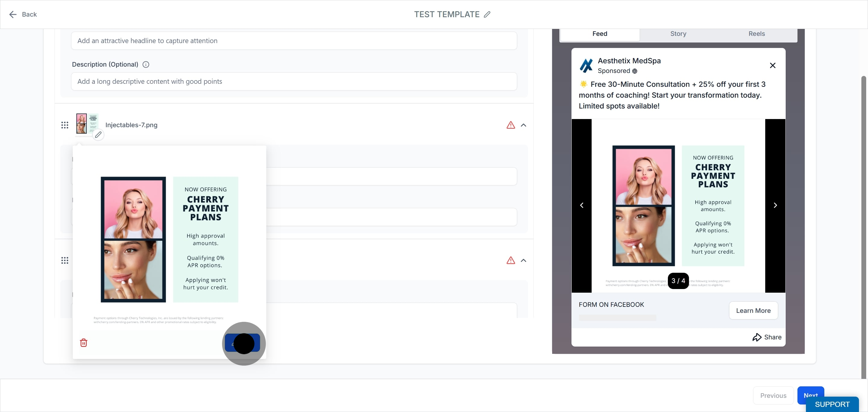Click the edit pencil on Injectables-7 thumbnail
The height and width of the screenshot is (412, 868).
pyautogui.click(x=98, y=135)
